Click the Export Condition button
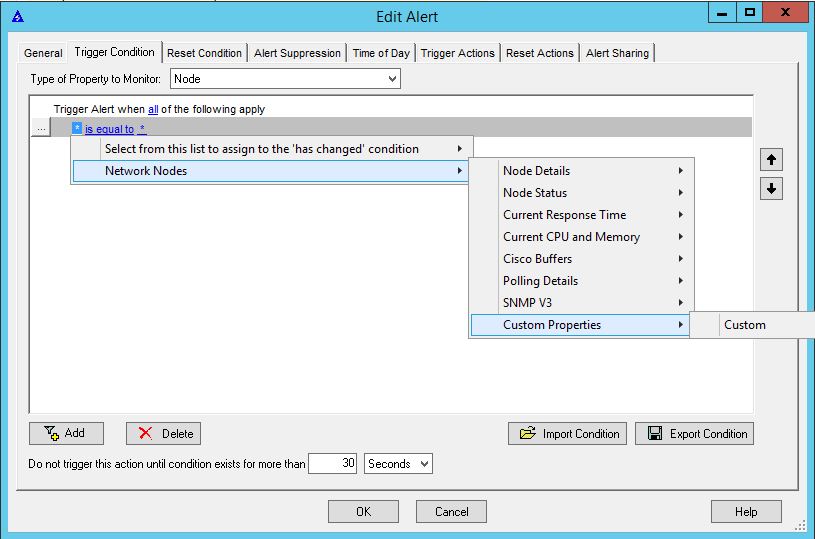Screen dimensions: 815x539 [x=694, y=433]
